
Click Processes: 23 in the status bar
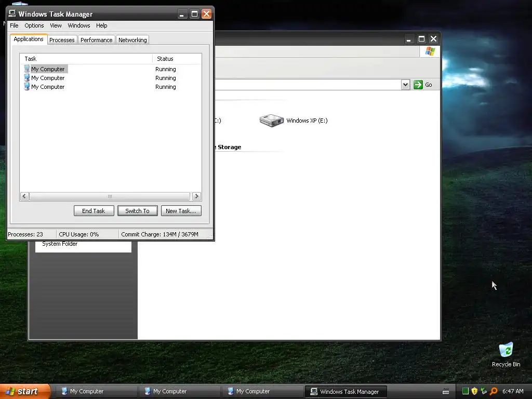click(x=25, y=234)
